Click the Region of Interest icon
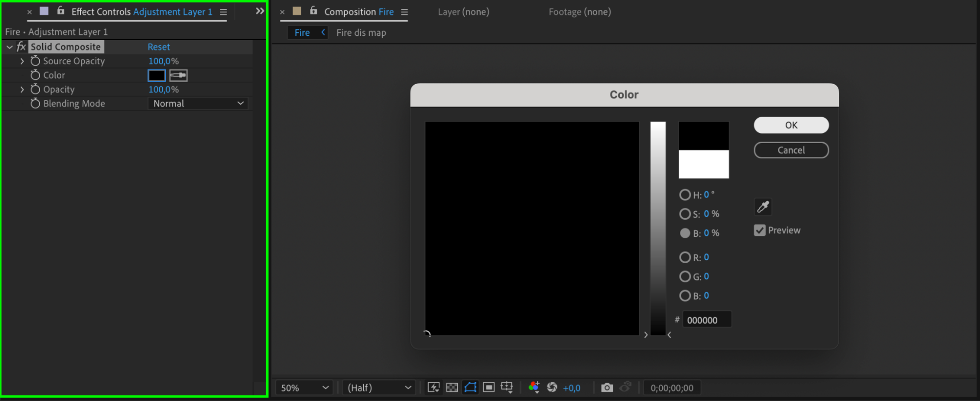Viewport: 980px width, 401px height. (489, 387)
